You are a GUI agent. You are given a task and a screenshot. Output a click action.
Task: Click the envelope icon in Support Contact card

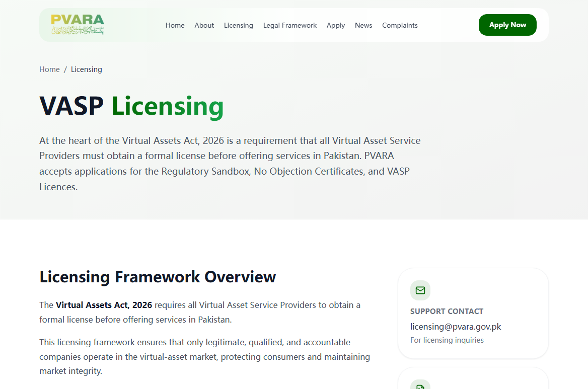[x=420, y=290]
